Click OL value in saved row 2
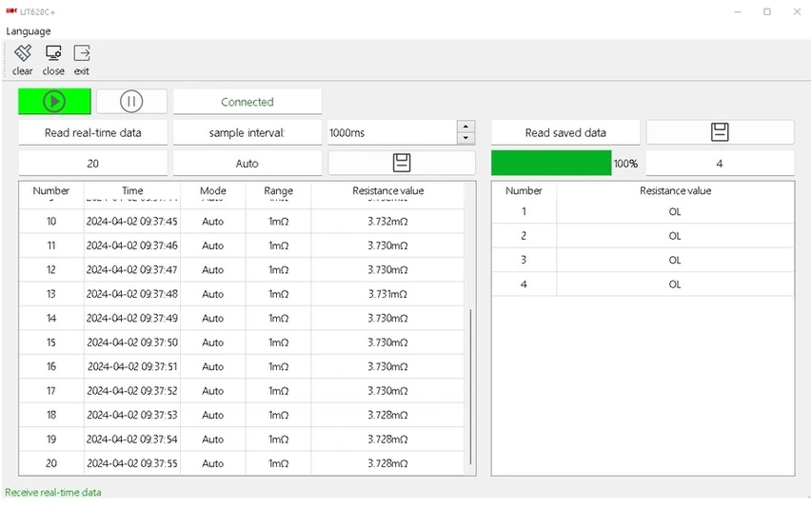Viewport: 812px width, 509px height. coord(674,236)
